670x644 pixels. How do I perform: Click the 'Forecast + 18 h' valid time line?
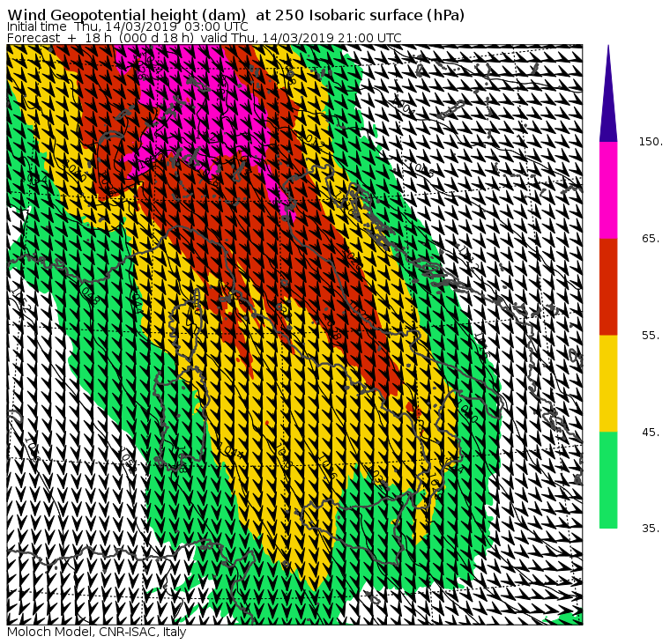pyautogui.click(x=205, y=38)
